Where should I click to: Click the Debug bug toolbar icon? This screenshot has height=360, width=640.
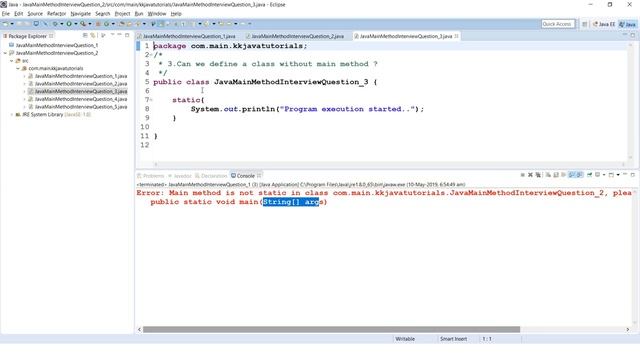(55, 24)
